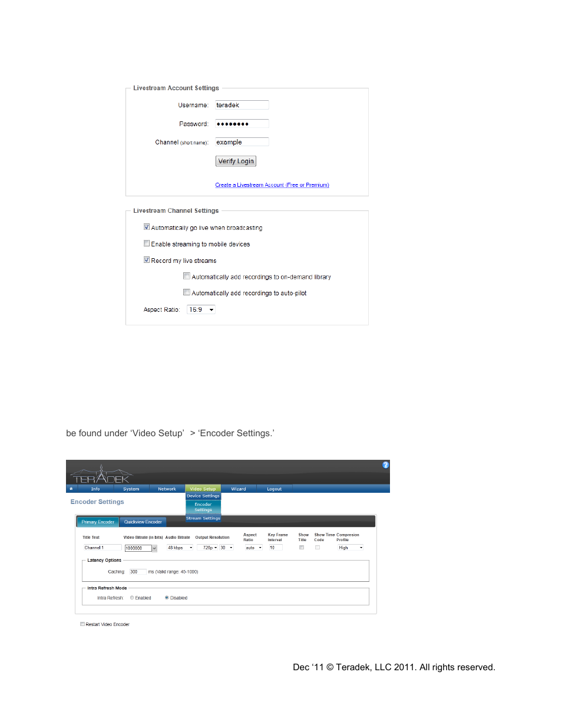Check add recordings to on-demand library
562x728 pixels.
(x=187, y=276)
